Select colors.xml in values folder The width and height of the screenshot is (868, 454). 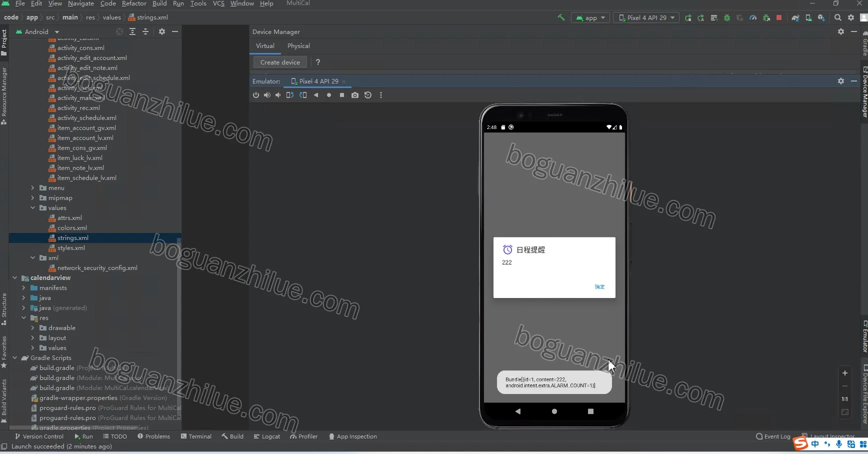tap(72, 228)
